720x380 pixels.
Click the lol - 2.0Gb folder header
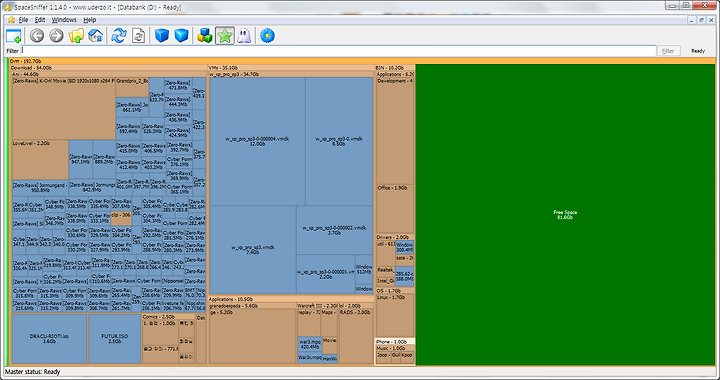tap(356, 306)
